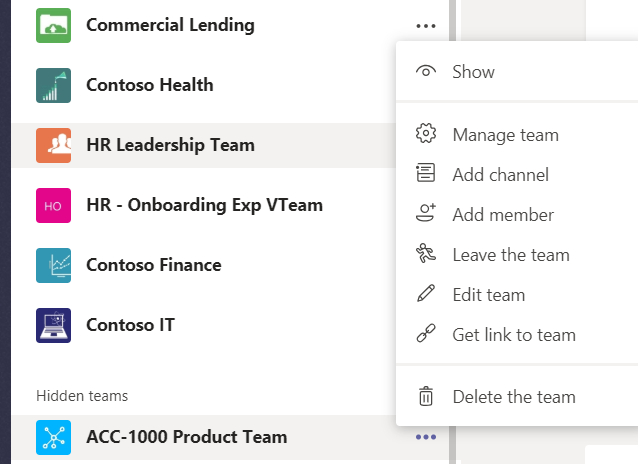
Task: Click the Contoso IT laptop avatar icon
Action: click(x=53, y=325)
